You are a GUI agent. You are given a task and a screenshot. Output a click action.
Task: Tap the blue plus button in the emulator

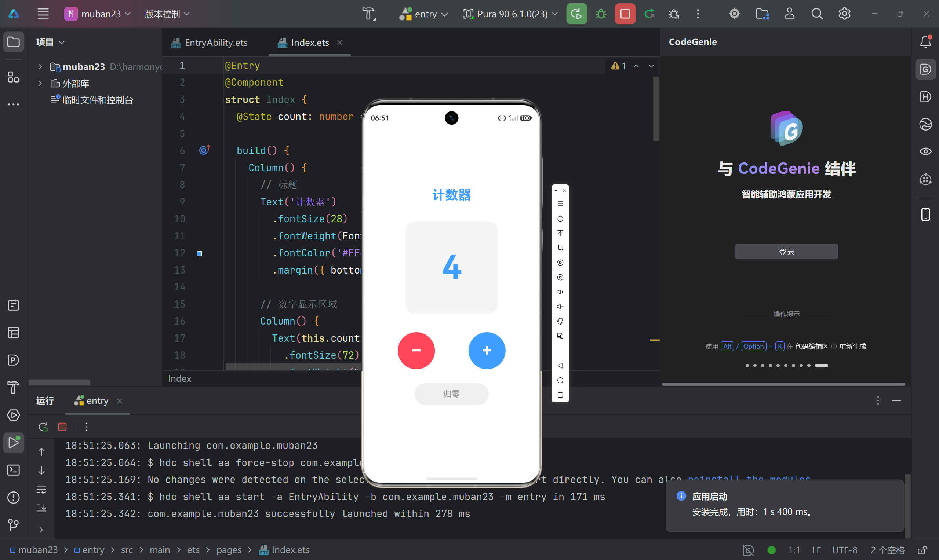487,351
